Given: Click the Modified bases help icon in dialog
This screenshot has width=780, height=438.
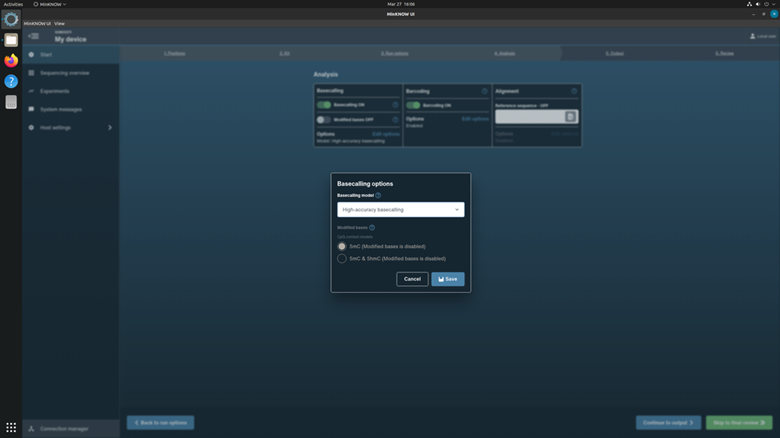Looking at the screenshot, I should 372,228.
